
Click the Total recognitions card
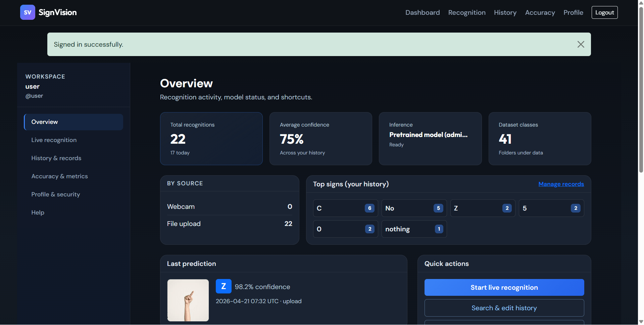211,139
